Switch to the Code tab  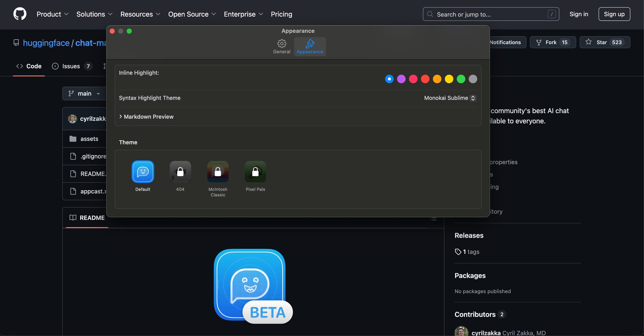(x=29, y=66)
